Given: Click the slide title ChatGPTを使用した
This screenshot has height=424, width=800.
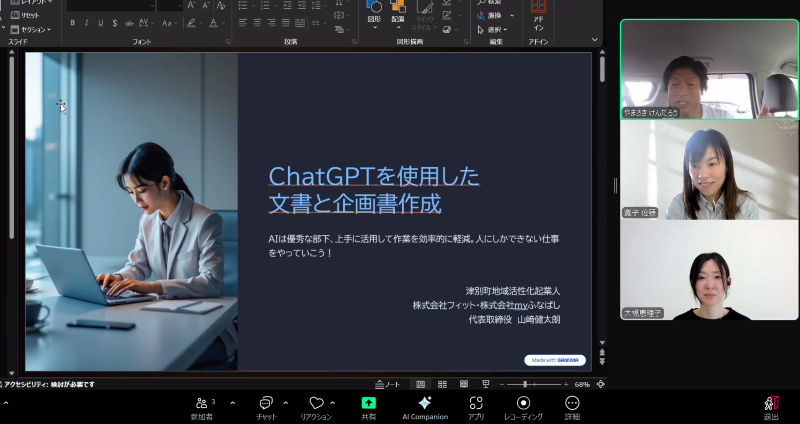Looking at the screenshot, I should tap(374, 177).
